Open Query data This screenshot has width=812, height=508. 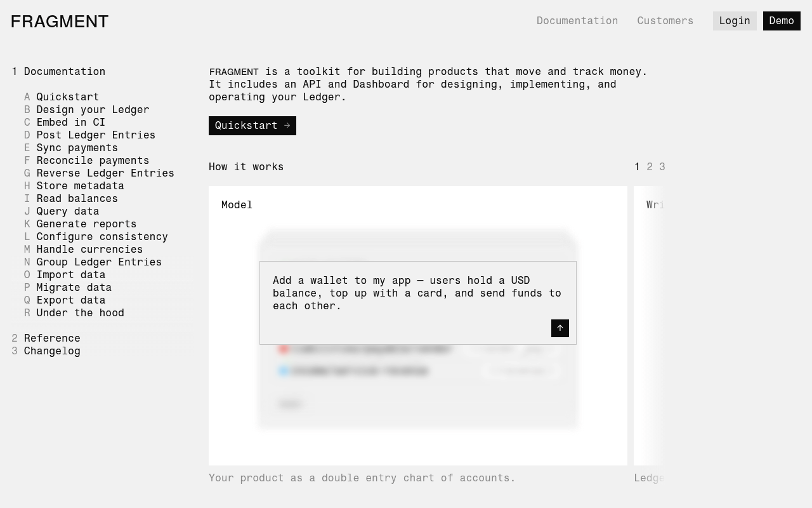(68, 211)
